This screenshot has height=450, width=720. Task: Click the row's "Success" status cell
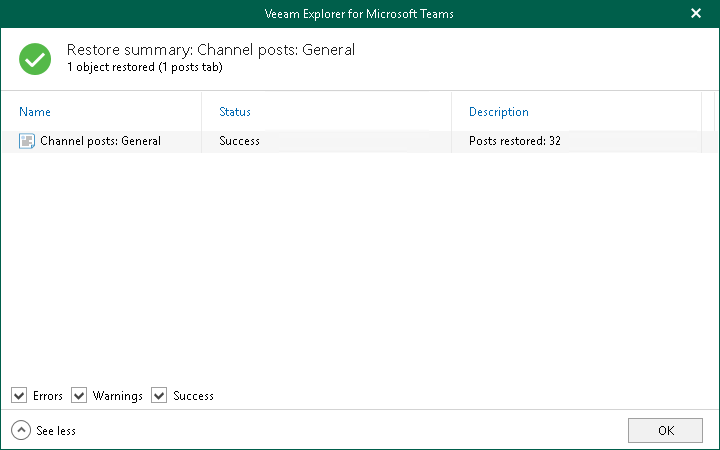point(239,141)
